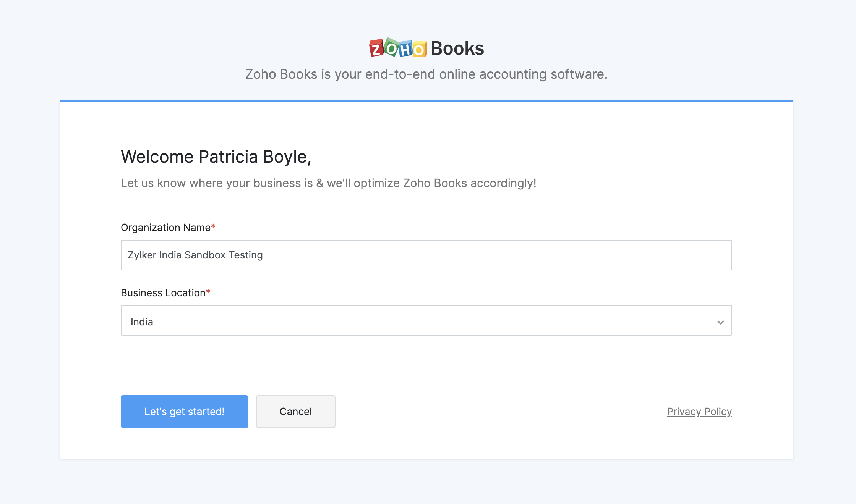
Task: Click the red Z block in logo
Action: [x=376, y=48]
